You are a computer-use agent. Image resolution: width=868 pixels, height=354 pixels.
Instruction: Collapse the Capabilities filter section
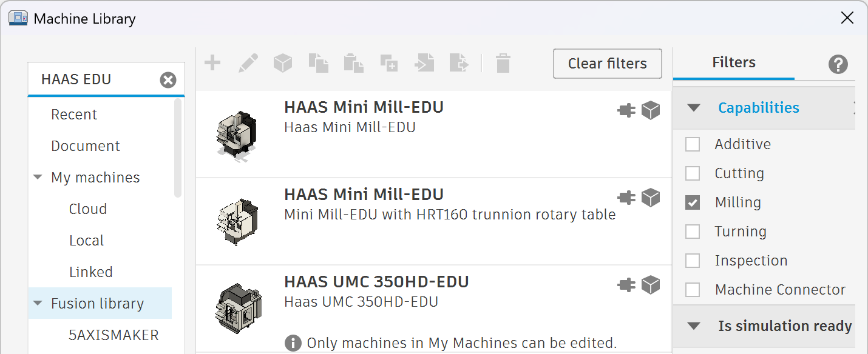[693, 108]
